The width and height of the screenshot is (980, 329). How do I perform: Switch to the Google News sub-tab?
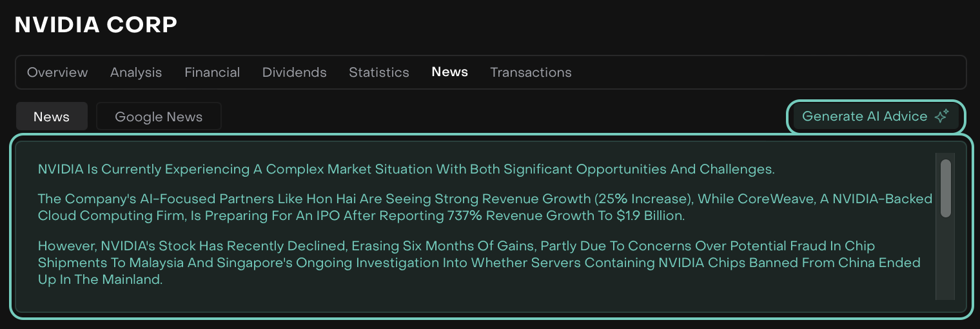click(x=159, y=117)
